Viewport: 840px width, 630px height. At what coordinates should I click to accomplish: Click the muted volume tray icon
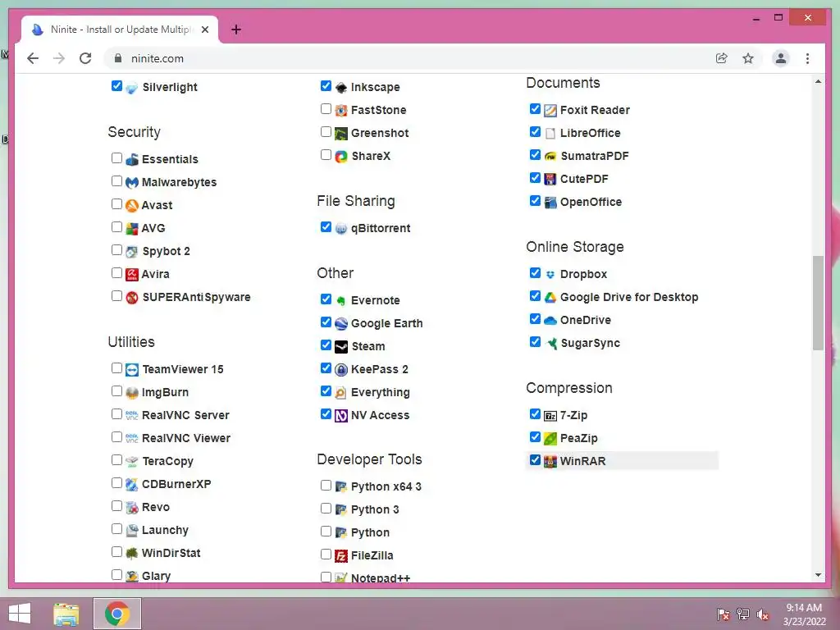pyautogui.click(x=763, y=614)
